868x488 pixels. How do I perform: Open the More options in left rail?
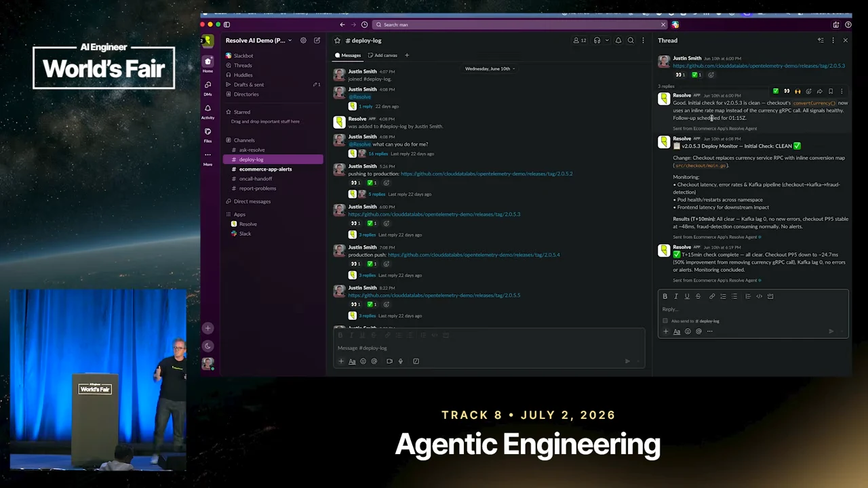pyautogui.click(x=208, y=155)
